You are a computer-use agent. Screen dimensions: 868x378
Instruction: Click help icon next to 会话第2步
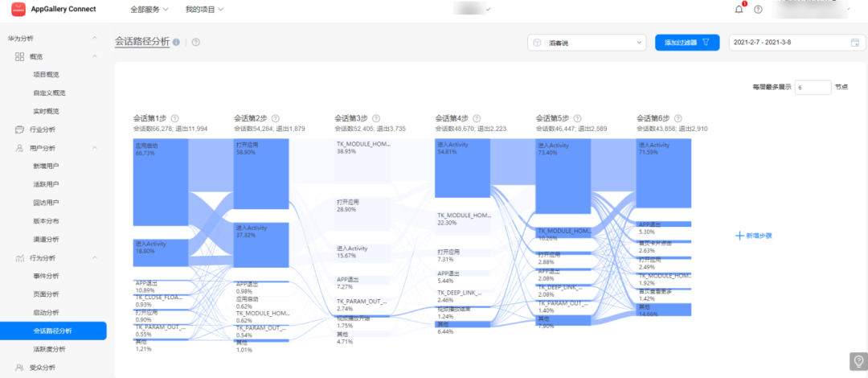276,118
